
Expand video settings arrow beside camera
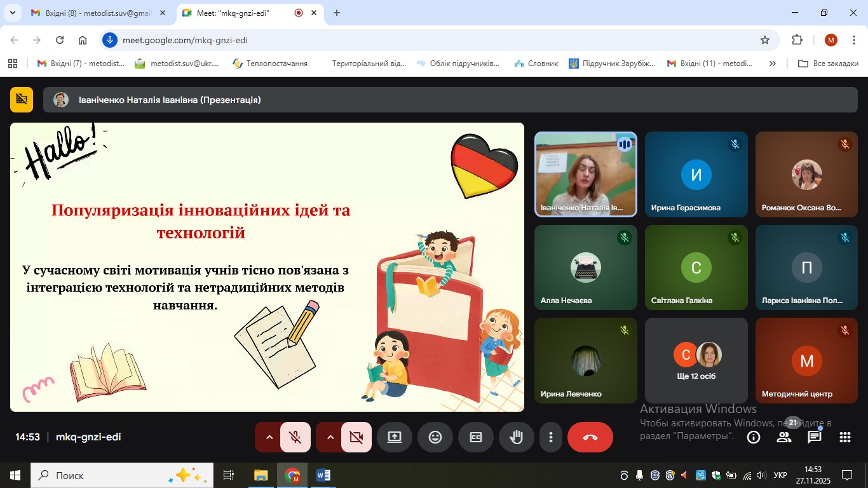click(x=330, y=437)
